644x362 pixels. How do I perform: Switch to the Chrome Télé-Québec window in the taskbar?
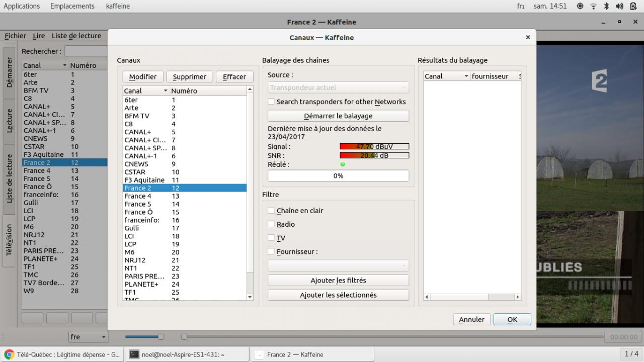point(62,354)
